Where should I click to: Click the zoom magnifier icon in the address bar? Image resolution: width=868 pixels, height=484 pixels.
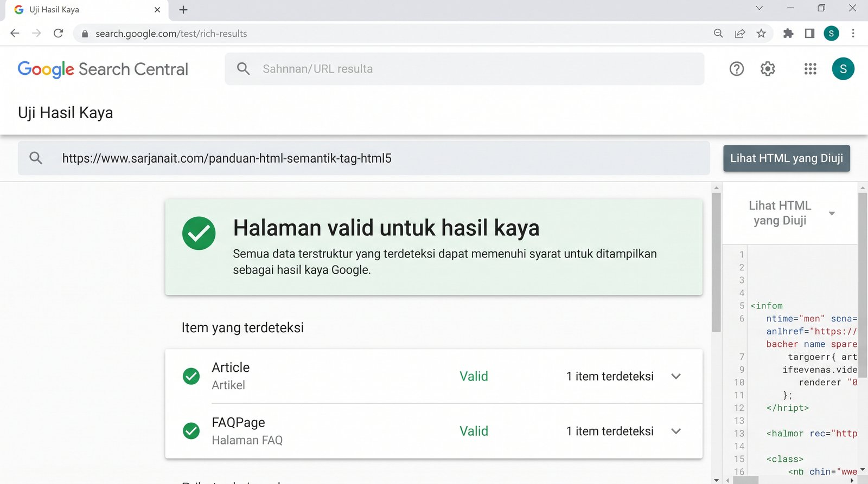tap(718, 34)
